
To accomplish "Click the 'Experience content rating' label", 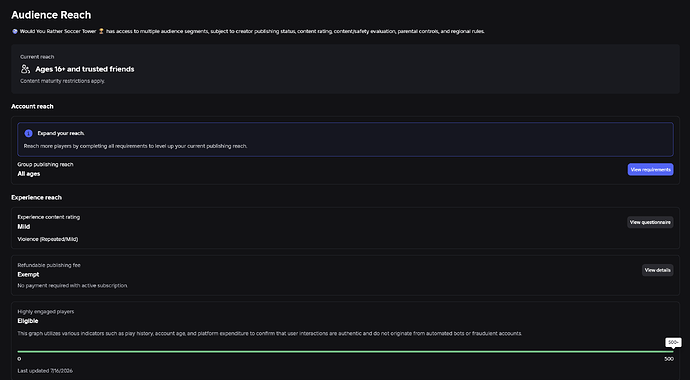I will (x=49, y=217).
